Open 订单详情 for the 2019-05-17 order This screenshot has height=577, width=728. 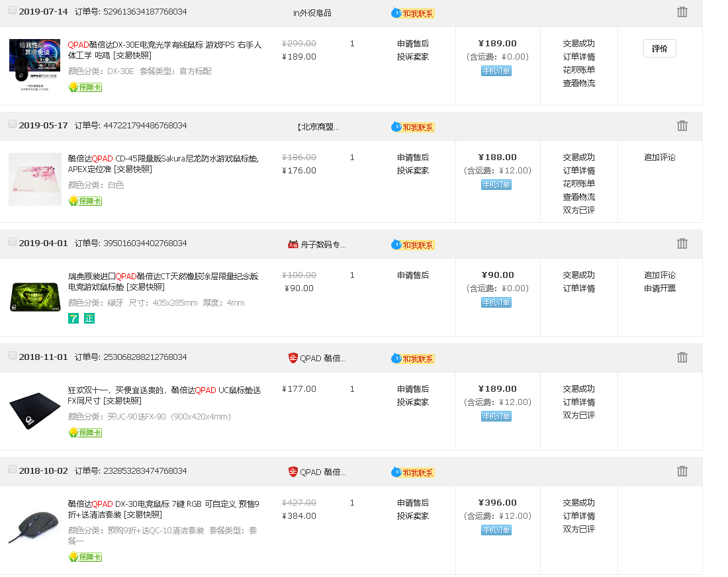point(579,171)
